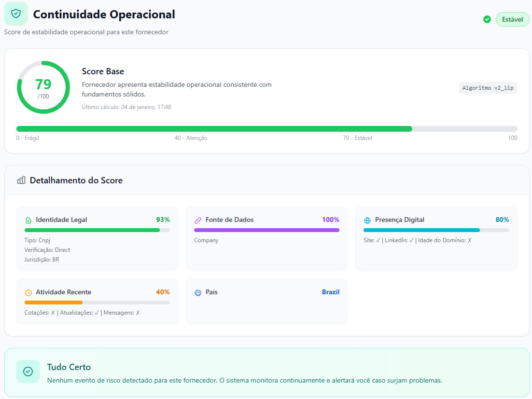The image size is (532, 399).
Task: Click the document icon on Identidade Legal card
Action: [28, 220]
